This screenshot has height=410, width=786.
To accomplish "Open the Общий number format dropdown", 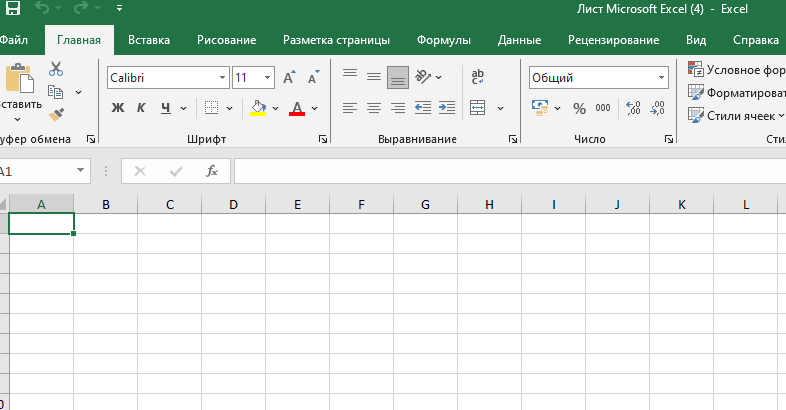I will tap(661, 78).
